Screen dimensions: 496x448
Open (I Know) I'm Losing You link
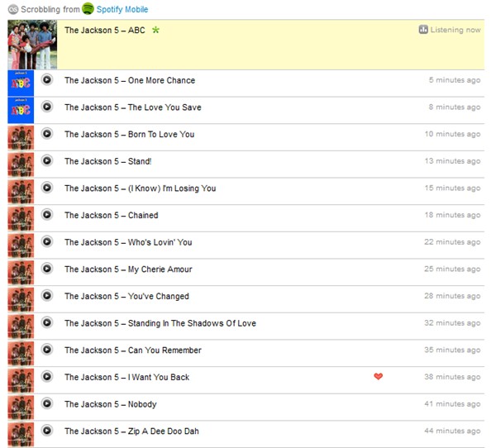coord(172,188)
